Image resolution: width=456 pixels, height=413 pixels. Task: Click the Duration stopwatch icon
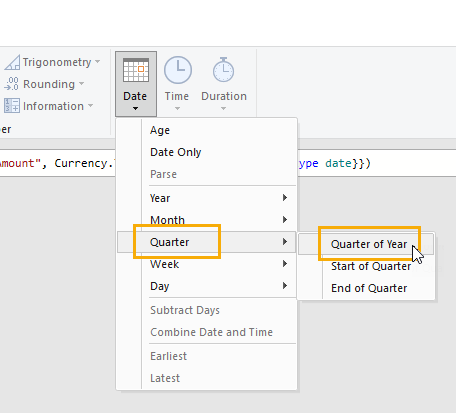223,70
